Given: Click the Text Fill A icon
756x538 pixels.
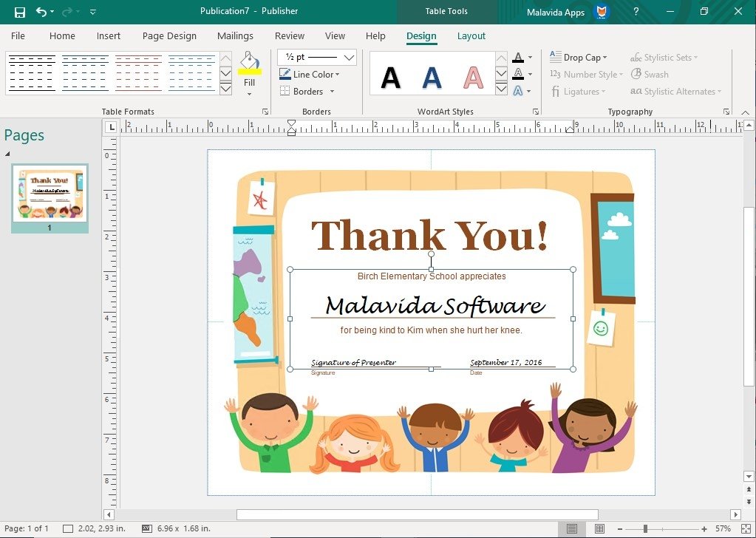Looking at the screenshot, I should (518, 58).
